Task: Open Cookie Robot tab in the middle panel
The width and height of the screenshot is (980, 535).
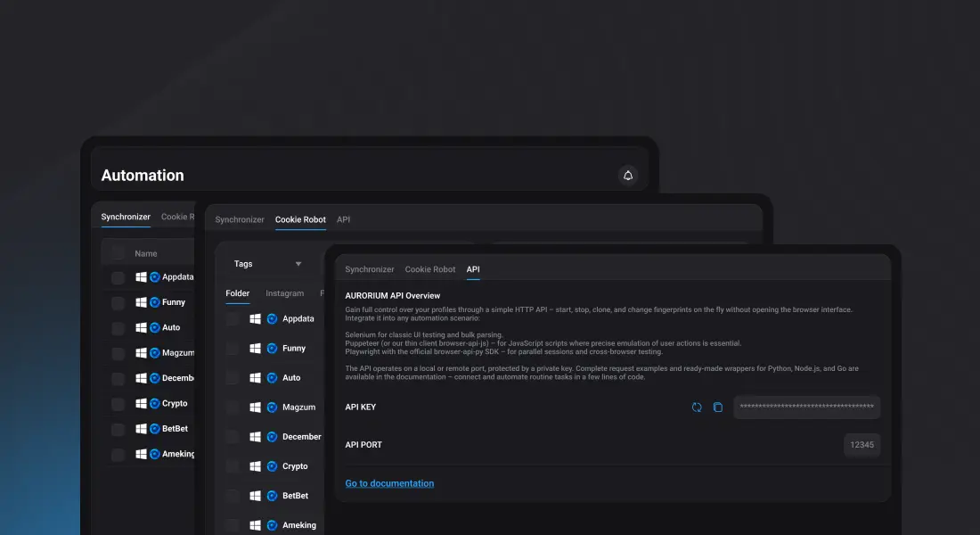Action: pyautogui.click(x=300, y=219)
